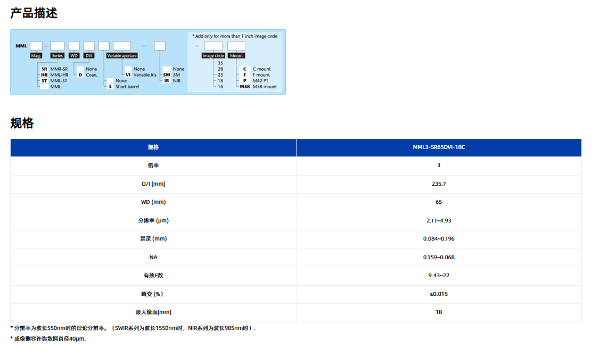Select the 规格 table header cell
Screen dimensions: 608x364
[x=153, y=147]
